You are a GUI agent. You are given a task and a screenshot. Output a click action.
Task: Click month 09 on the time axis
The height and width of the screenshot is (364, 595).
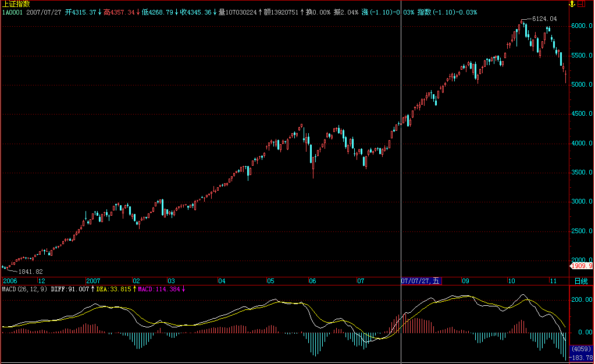465,281
